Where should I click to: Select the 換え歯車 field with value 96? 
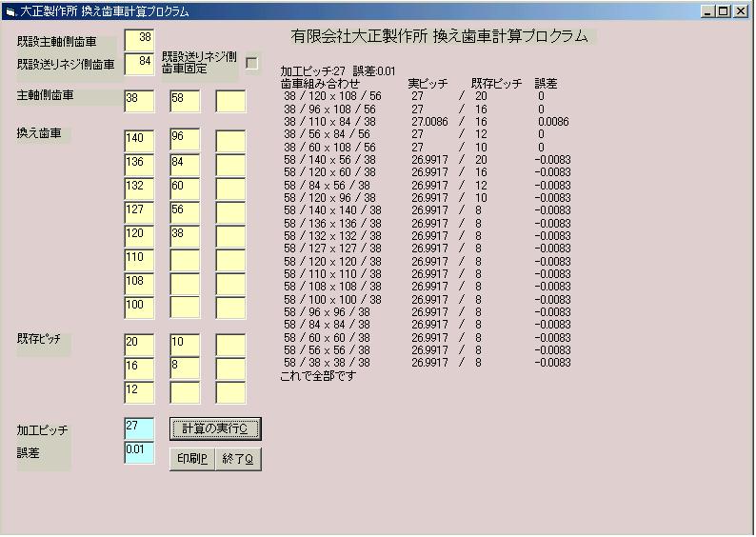[x=185, y=141]
